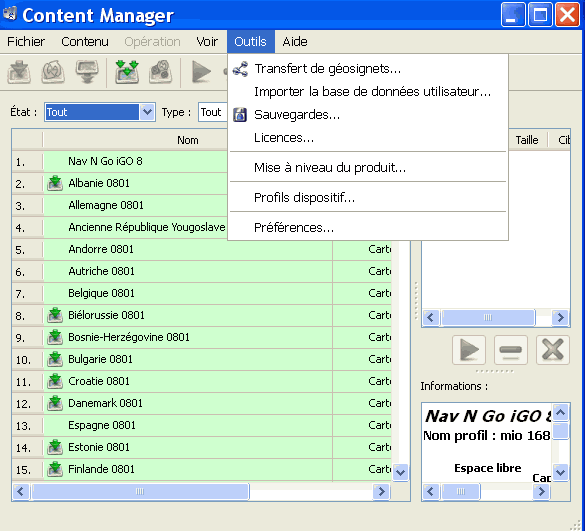This screenshot has width=585, height=531.
Task: Choose Sauvegardes from the Outils menu
Action: 368,115
